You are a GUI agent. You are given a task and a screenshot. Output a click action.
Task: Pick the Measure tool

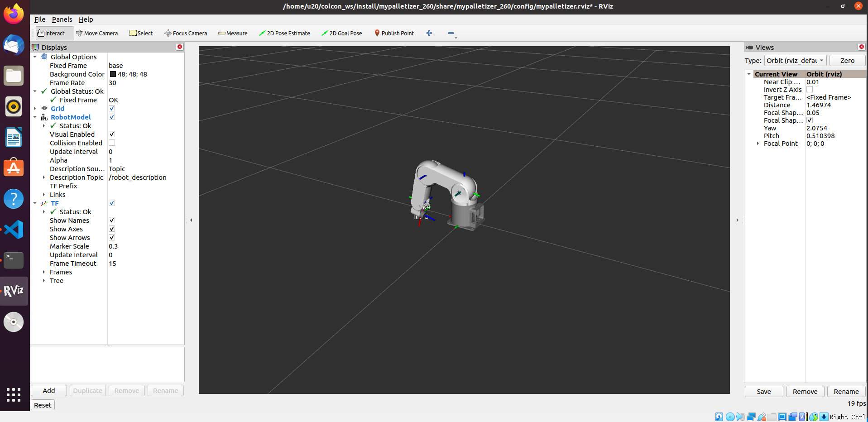pos(233,33)
